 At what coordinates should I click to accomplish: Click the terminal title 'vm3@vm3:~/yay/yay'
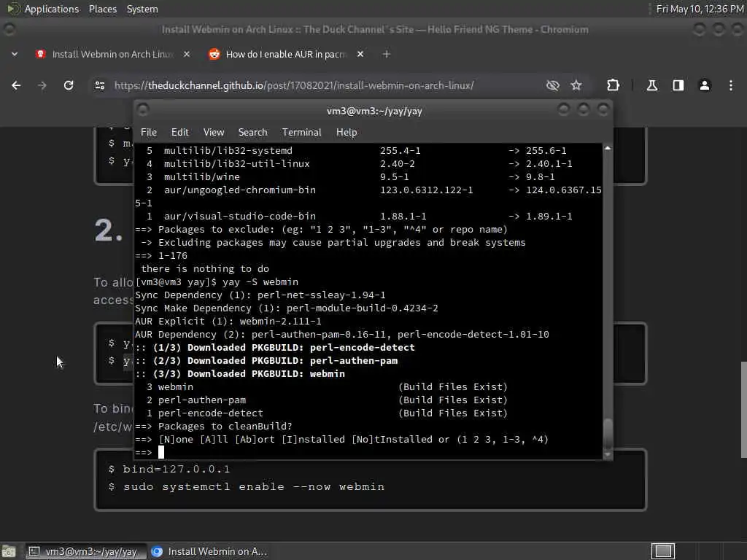click(x=374, y=112)
